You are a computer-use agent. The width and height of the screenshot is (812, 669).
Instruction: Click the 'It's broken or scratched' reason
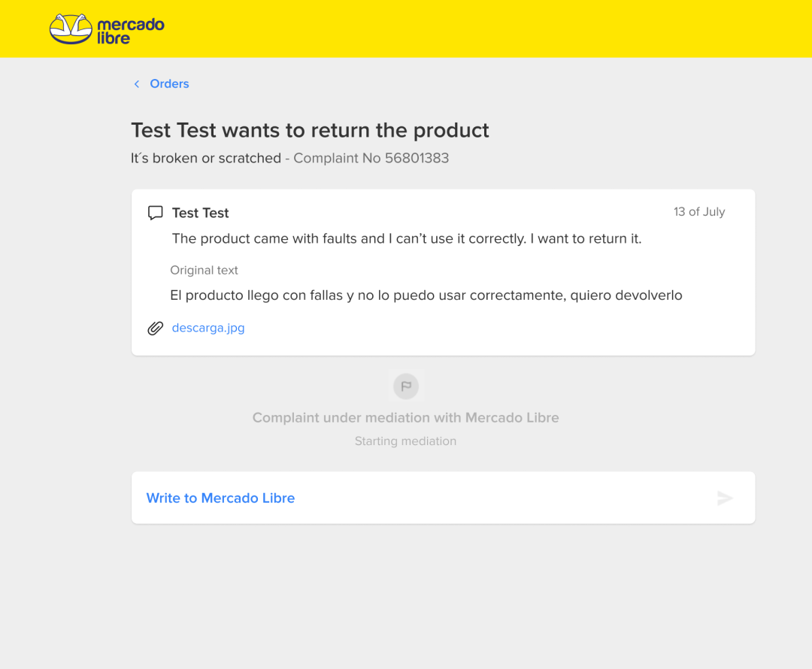(x=206, y=159)
